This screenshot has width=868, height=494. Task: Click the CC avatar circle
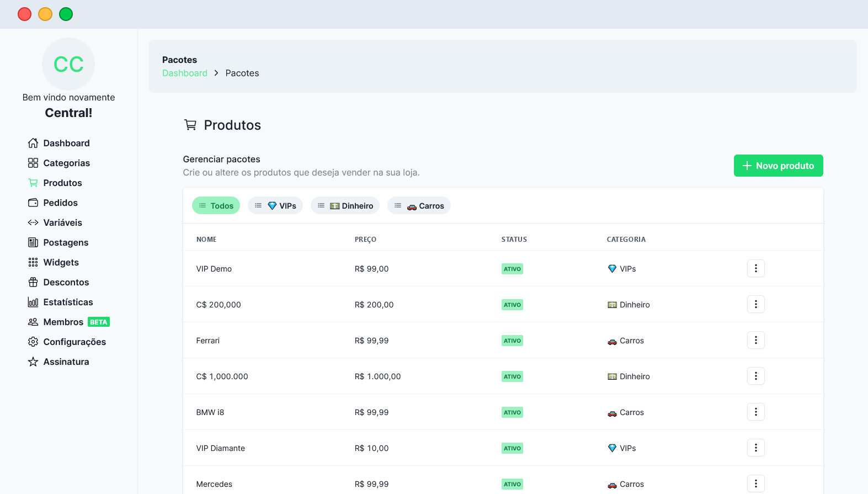(68, 64)
